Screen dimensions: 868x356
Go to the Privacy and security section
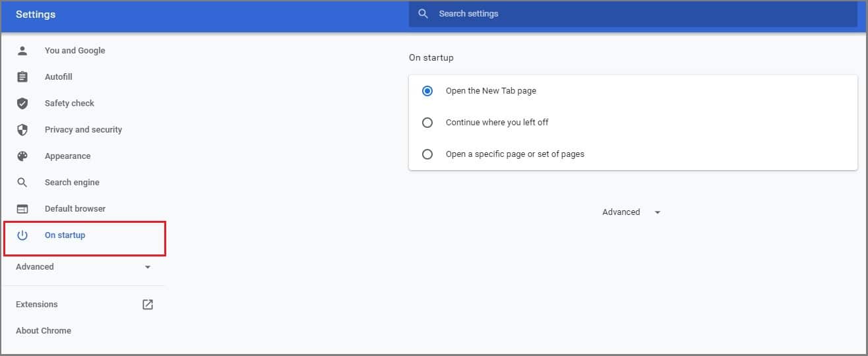tap(84, 130)
